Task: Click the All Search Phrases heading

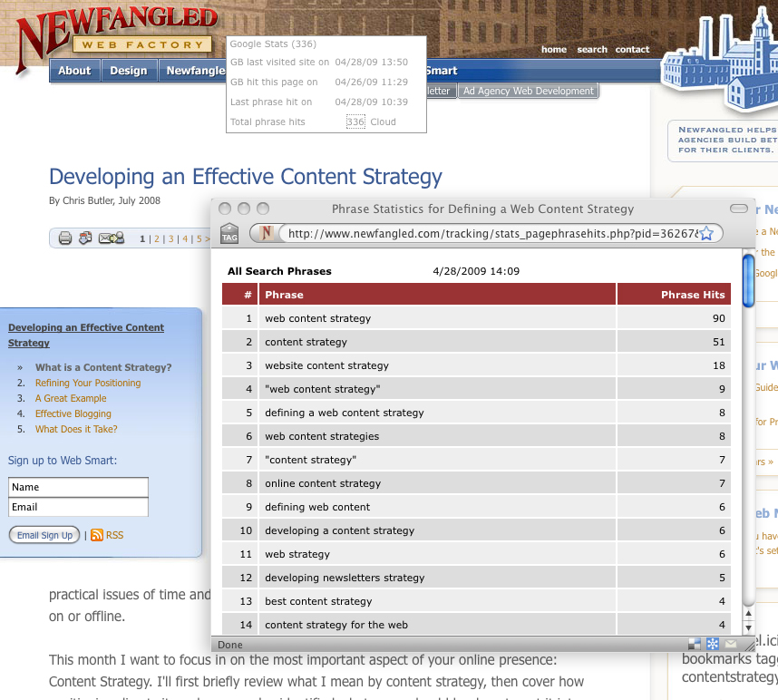Action: pyautogui.click(x=279, y=271)
